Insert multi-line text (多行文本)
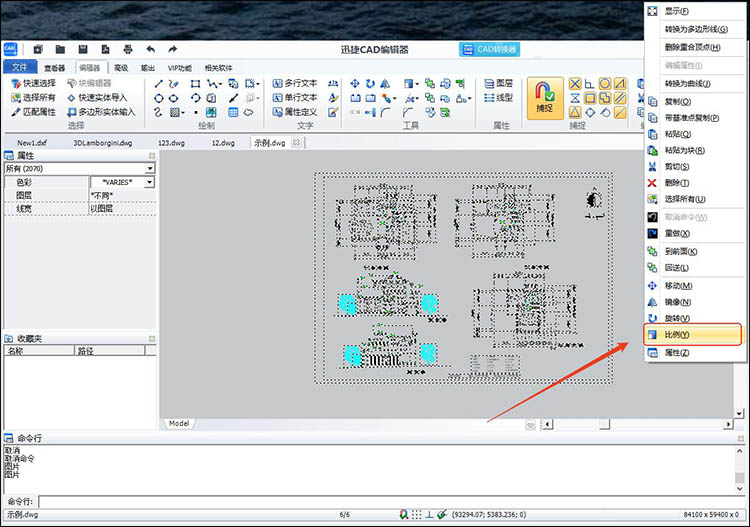 [x=295, y=83]
